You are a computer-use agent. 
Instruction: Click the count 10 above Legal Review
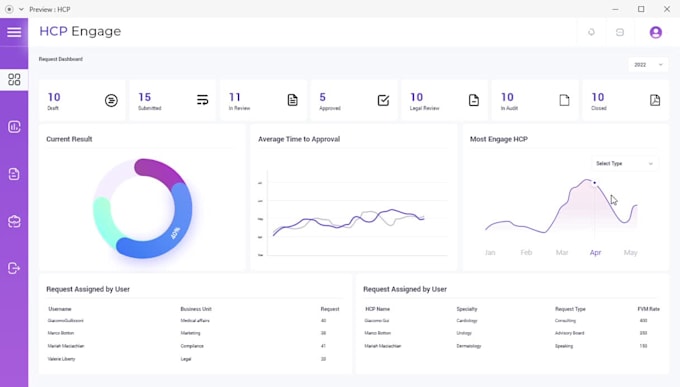pos(417,97)
